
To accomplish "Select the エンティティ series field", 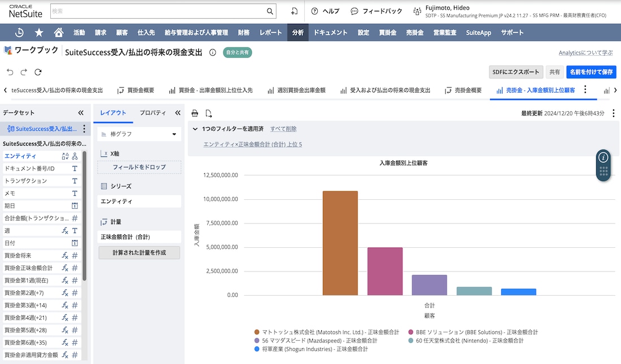I will (x=139, y=201).
